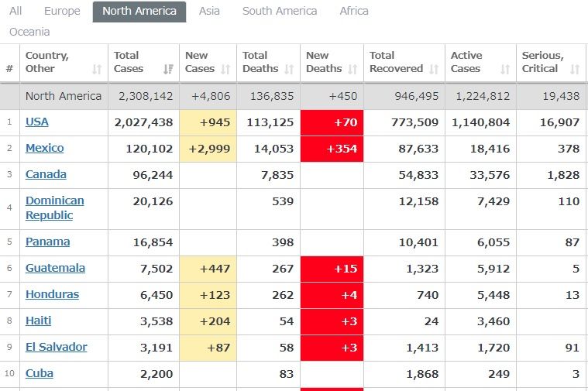Screen dimensions: 588x391
Task: Sort by Total Deaths arrow icon
Action: point(289,69)
